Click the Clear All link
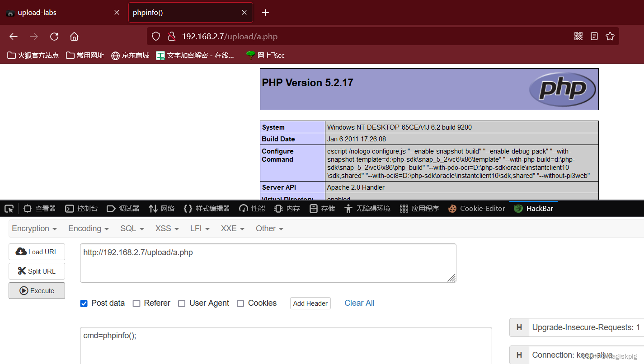This screenshot has width=644, height=364. coord(359,303)
